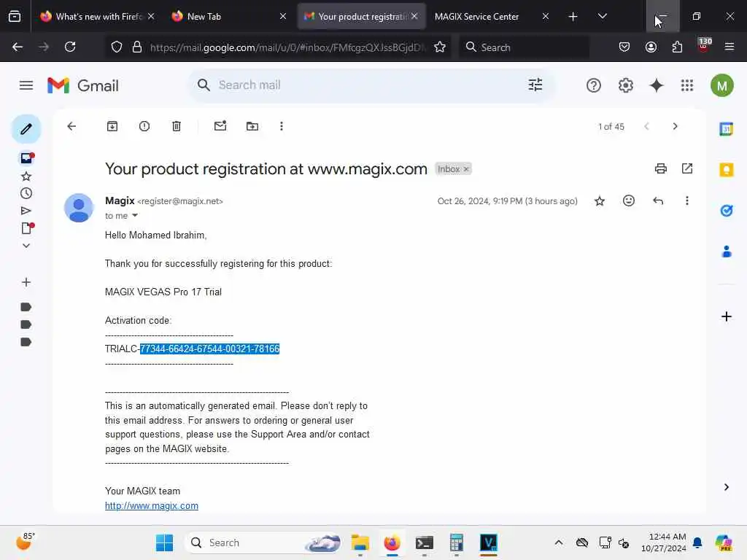The height and width of the screenshot is (560, 747).
Task: Bookmark this page star
Action: click(x=440, y=47)
